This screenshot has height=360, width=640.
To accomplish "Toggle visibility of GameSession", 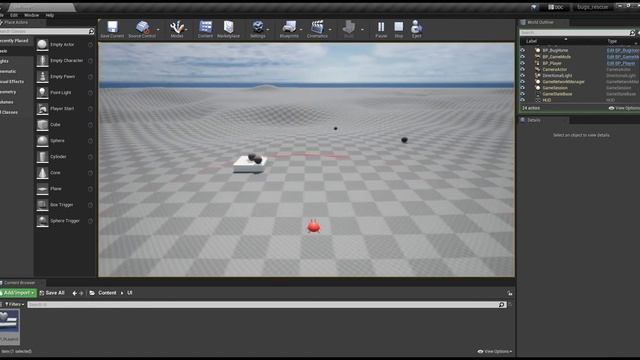I will tap(522, 88).
